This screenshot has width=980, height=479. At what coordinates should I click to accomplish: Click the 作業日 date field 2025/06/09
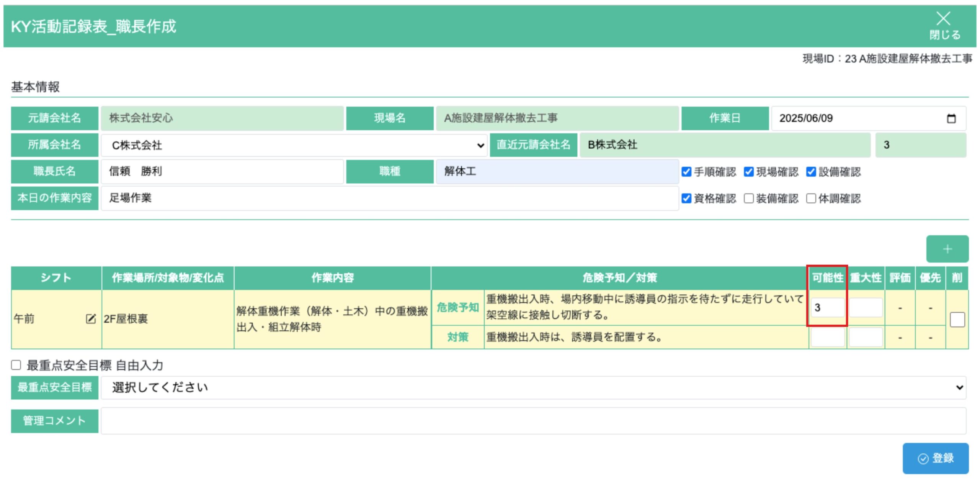point(869,118)
